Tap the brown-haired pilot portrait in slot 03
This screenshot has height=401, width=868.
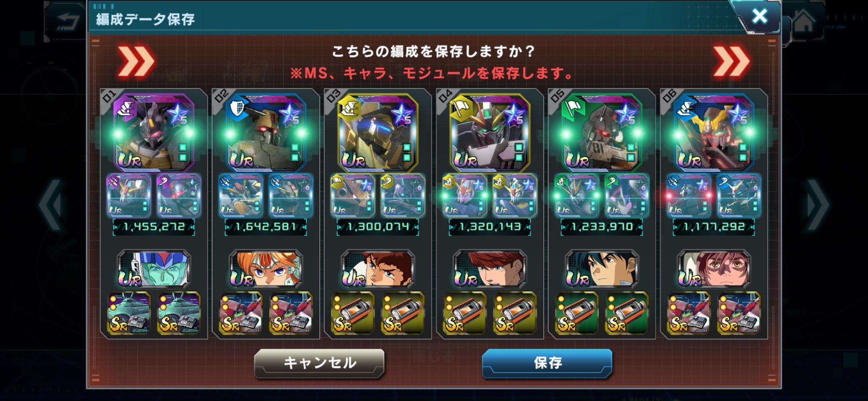tap(378, 269)
